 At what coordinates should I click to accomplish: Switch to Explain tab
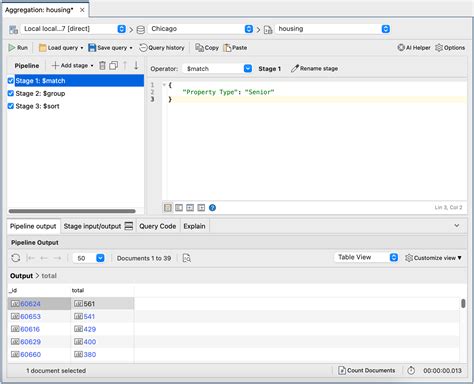(194, 226)
